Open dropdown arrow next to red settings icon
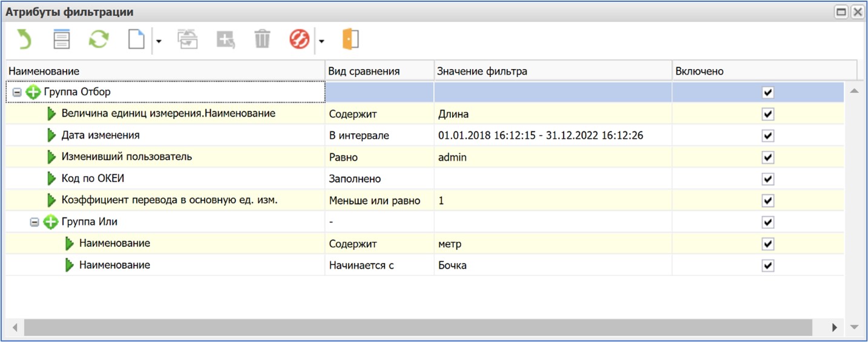The image size is (868, 342). (x=321, y=41)
